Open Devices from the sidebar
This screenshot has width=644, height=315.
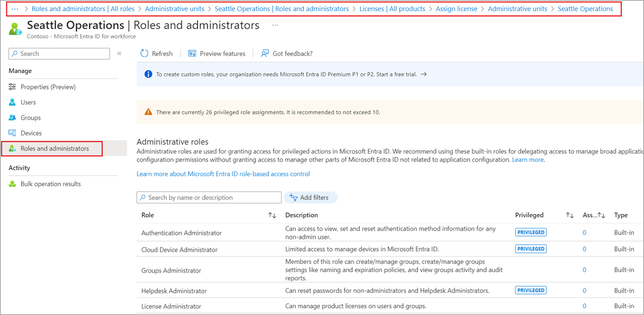coord(31,133)
